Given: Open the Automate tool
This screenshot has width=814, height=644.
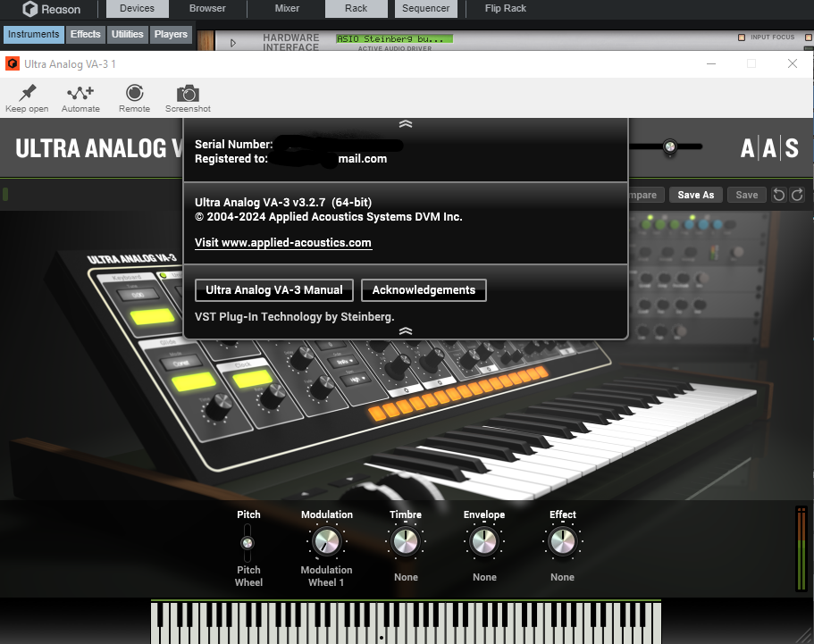Looking at the screenshot, I should coord(80,93).
